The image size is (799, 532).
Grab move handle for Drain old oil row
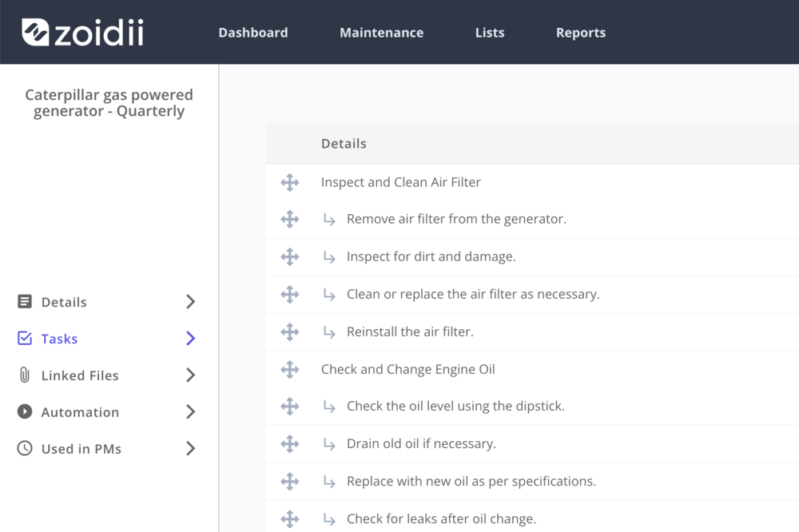290,444
